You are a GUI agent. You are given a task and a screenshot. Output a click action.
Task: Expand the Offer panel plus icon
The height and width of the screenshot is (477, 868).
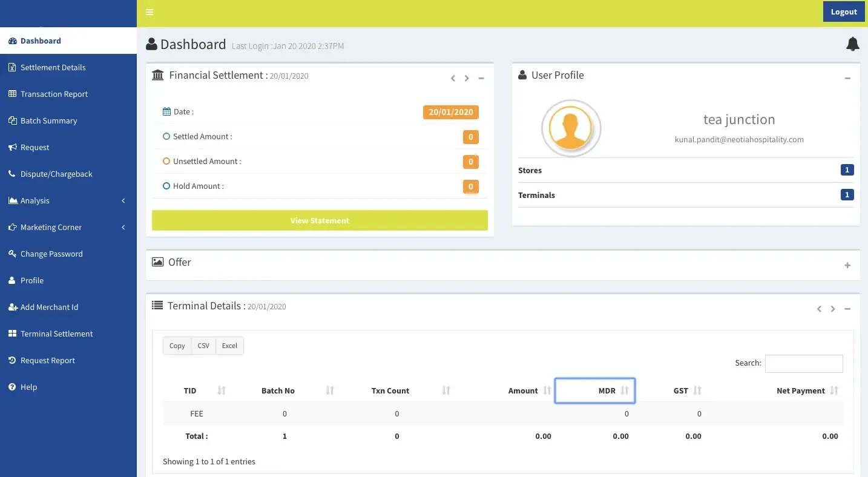847,266
